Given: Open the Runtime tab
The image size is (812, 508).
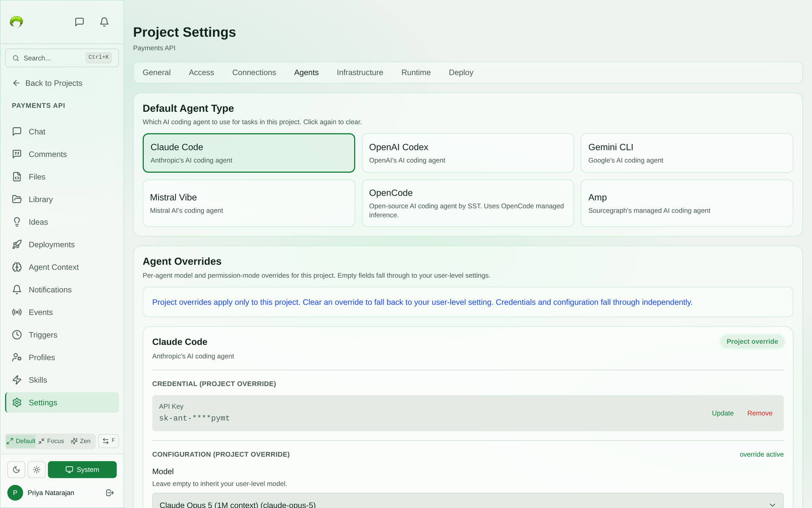Looking at the screenshot, I should [x=416, y=72].
